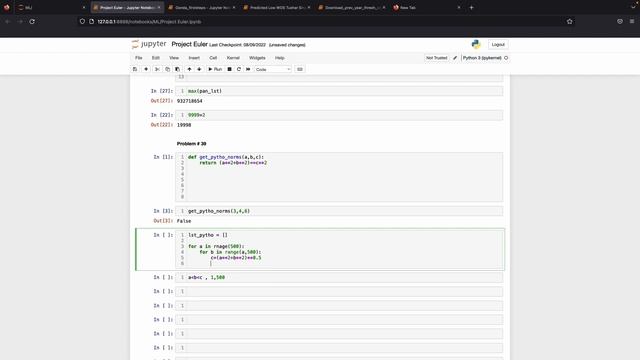Open the browser hamburger menu
The width and height of the screenshot is (640, 360).
pos(632,21)
